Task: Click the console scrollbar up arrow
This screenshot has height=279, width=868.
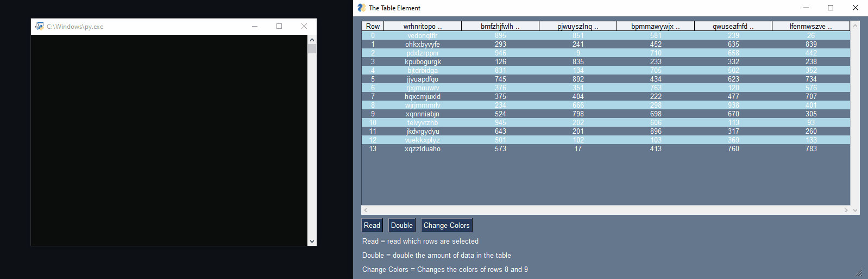Action: pyautogui.click(x=312, y=40)
